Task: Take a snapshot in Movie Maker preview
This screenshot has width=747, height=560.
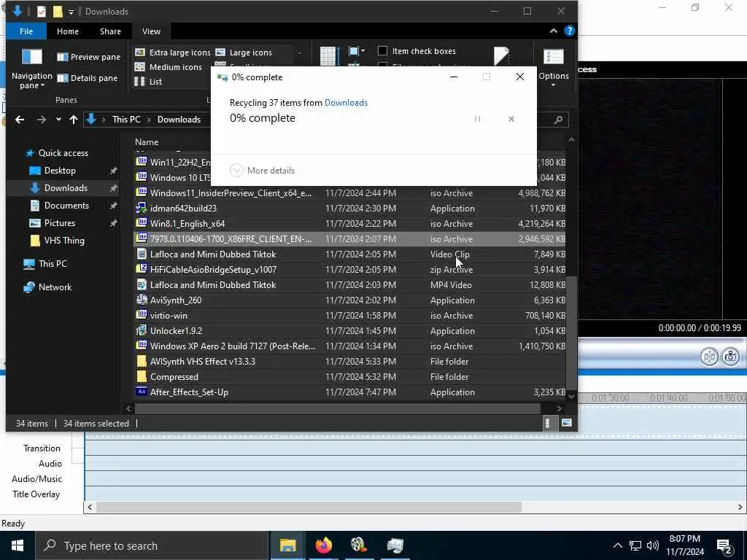Action: point(730,356)
